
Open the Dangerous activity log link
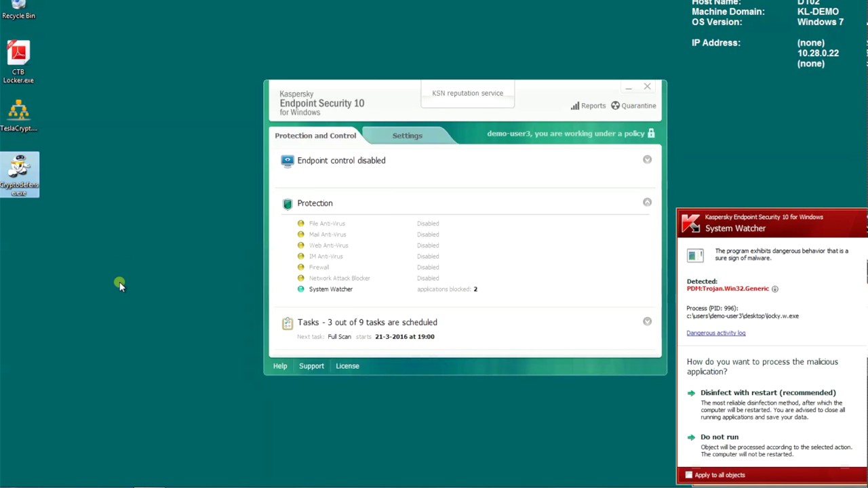pos(715,333)
